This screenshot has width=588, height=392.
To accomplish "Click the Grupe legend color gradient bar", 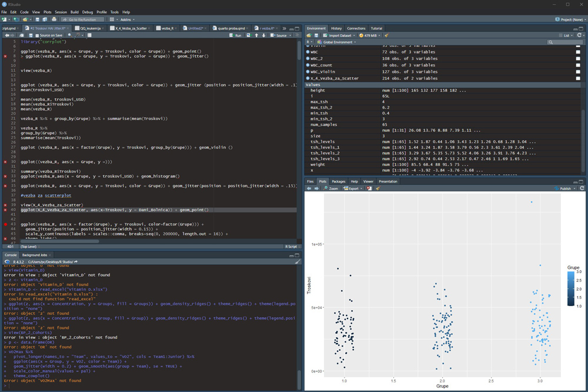I will (570, 289).
